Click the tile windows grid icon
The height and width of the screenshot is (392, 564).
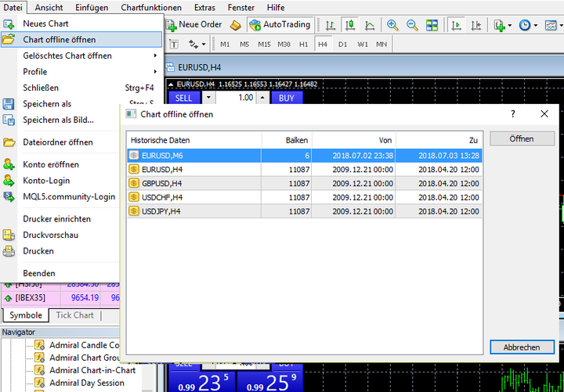432,25
